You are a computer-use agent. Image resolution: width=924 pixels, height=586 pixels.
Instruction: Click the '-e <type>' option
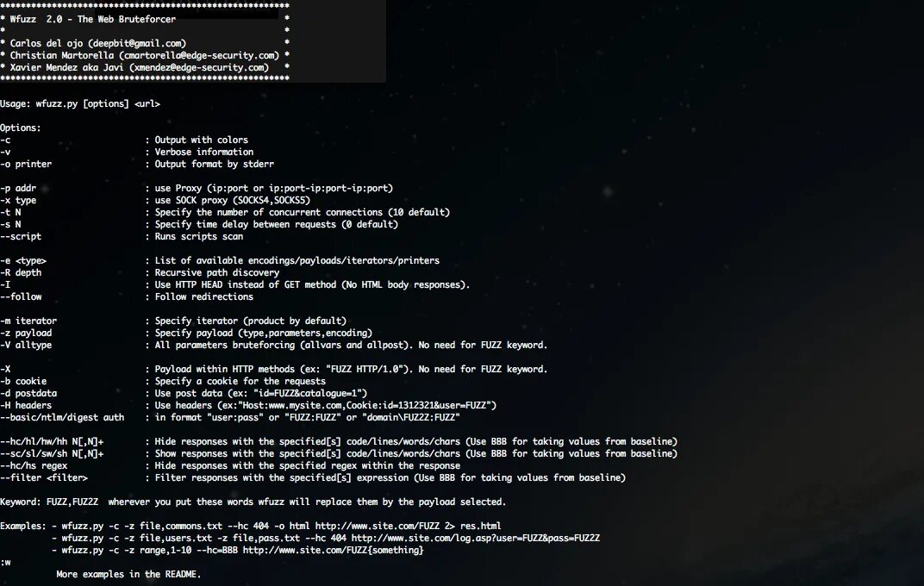[x=23, y=260]
